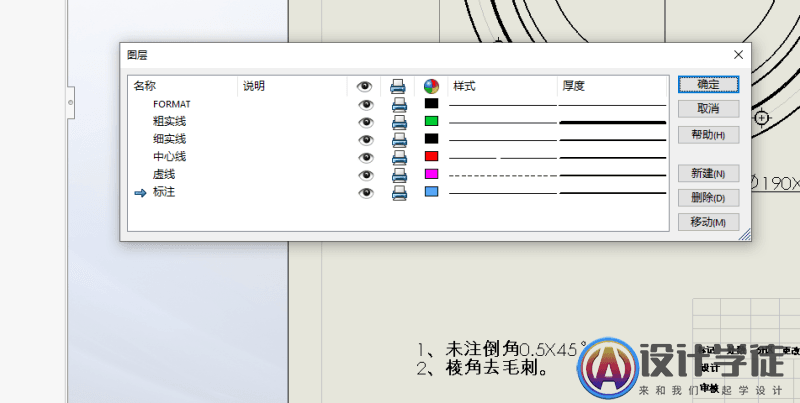The width and height of the screenshot is (800, 403).
Task: Click the printer column header icon
Action: coord(398,86)
